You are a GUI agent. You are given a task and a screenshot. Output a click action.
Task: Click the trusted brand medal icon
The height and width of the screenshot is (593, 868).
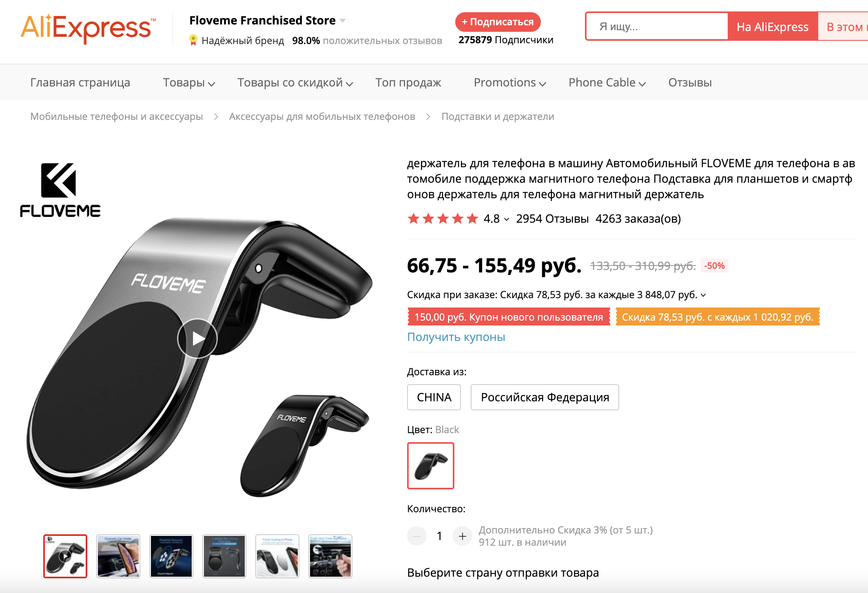pos(193,40)
